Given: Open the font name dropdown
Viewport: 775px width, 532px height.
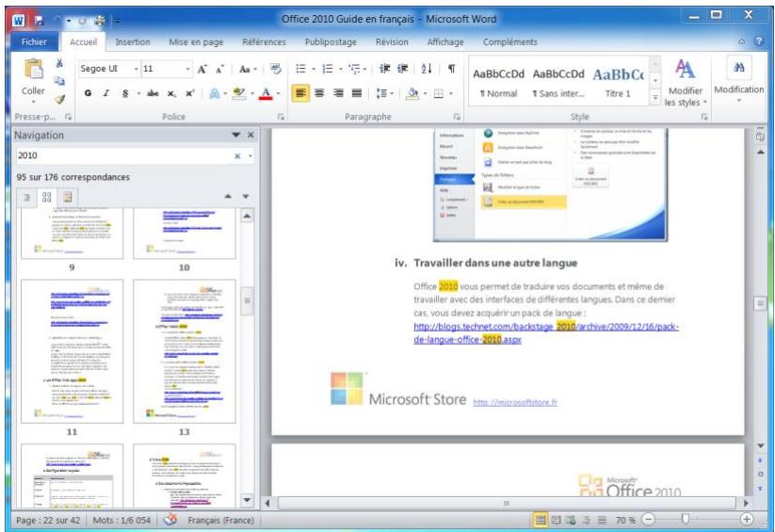Looking at the screenshot, I should [x=136, y=70].
